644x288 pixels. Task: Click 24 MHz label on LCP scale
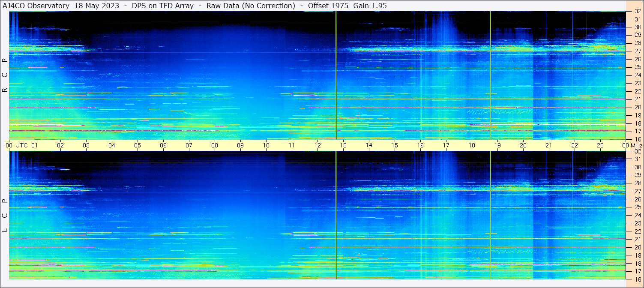click(637, 215)
